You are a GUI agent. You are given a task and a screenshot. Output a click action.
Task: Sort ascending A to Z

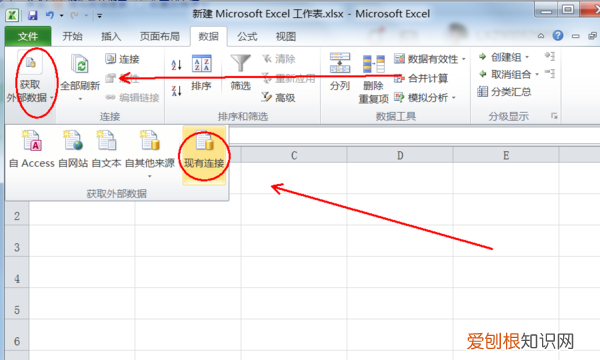[176, 65]
